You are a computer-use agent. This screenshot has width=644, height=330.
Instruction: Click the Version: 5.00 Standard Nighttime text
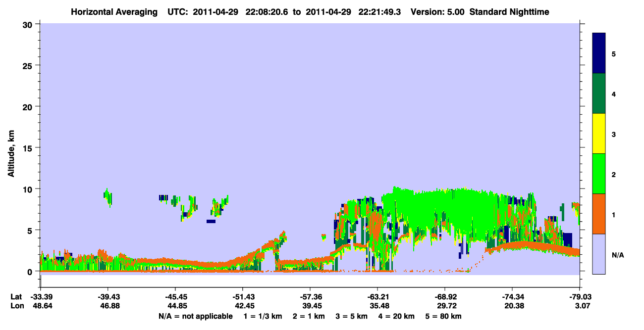click(x=480, y=11)
